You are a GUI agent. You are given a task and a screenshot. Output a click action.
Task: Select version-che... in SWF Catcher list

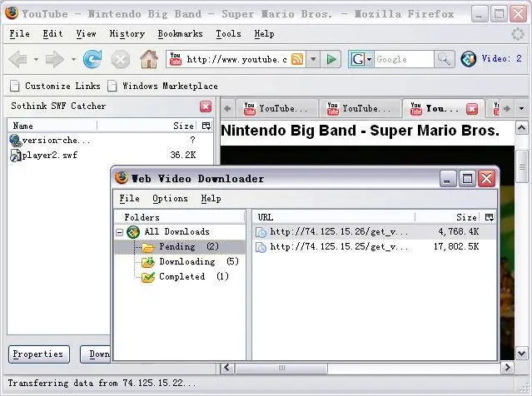click(x=111, y=141)
